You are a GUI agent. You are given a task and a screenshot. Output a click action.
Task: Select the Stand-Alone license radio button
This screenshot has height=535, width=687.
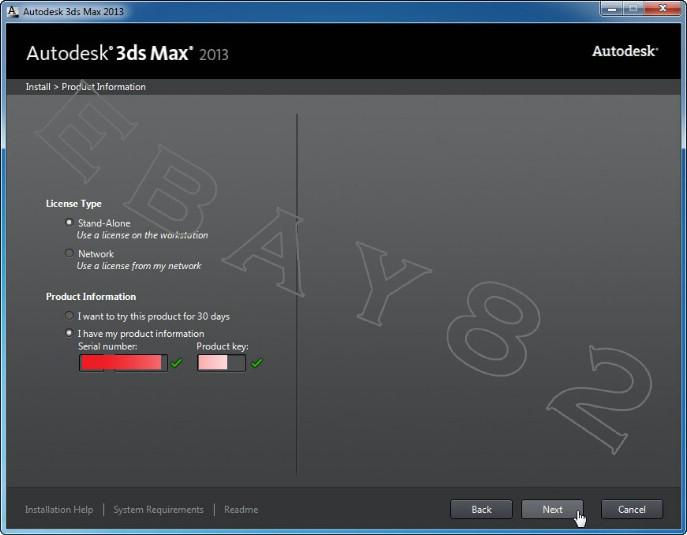69,223
